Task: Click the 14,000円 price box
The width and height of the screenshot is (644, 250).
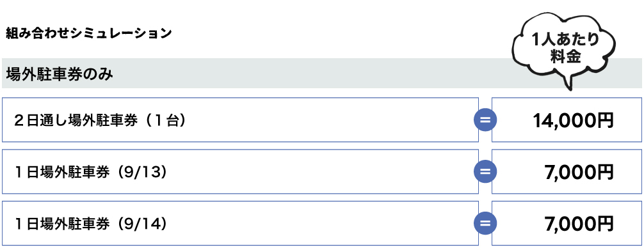Action: pos(567,120)
